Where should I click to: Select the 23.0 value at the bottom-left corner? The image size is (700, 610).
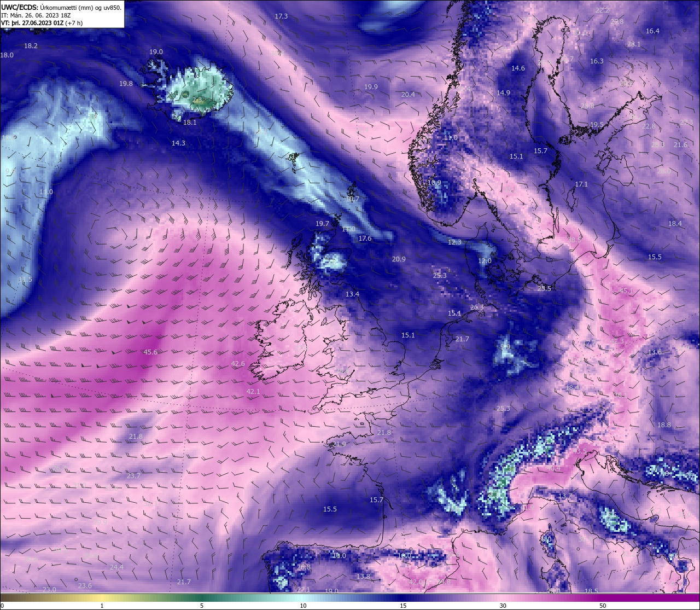tap(49, 589)
